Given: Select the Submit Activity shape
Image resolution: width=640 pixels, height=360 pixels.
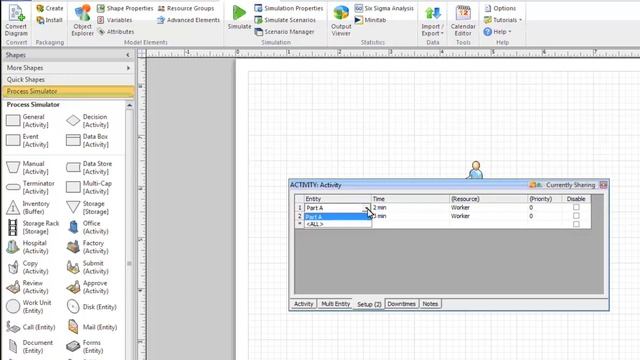Looking at the screenshot, I should click(88, 267).
